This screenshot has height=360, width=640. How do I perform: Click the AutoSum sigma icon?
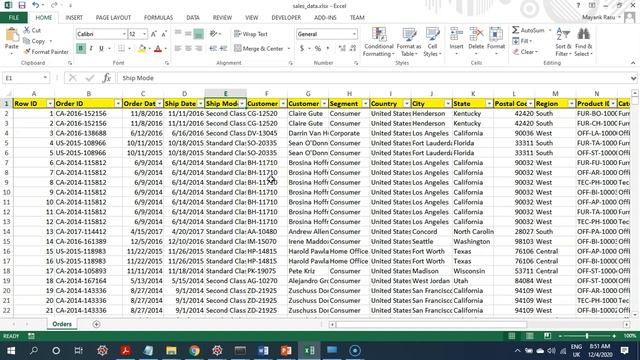pos(516,30)
